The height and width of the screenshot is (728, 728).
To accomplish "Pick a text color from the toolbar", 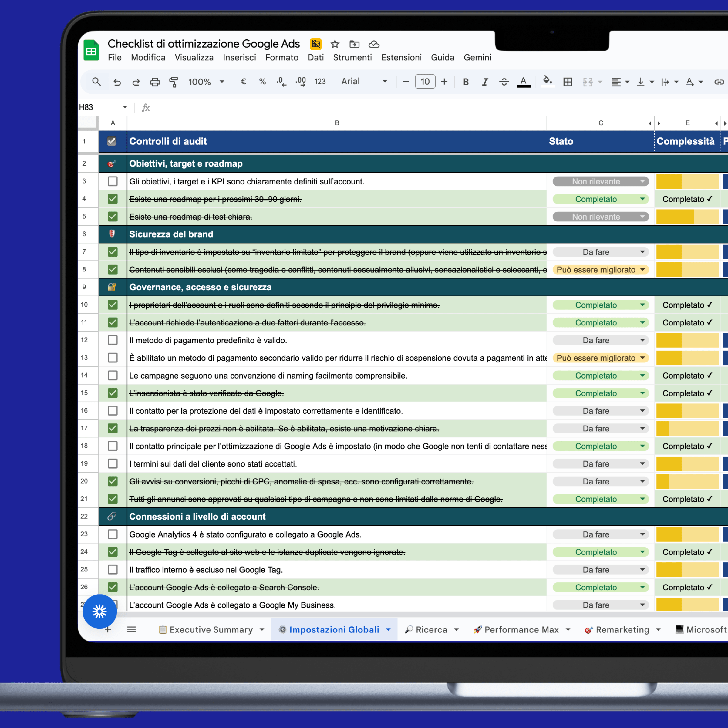I will pos(523,81).
